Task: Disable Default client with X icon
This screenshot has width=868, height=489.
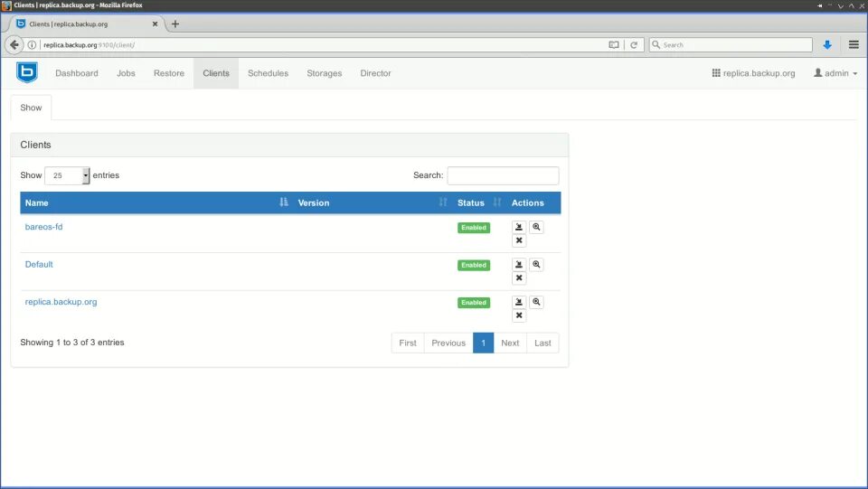Action: (519, 278)
